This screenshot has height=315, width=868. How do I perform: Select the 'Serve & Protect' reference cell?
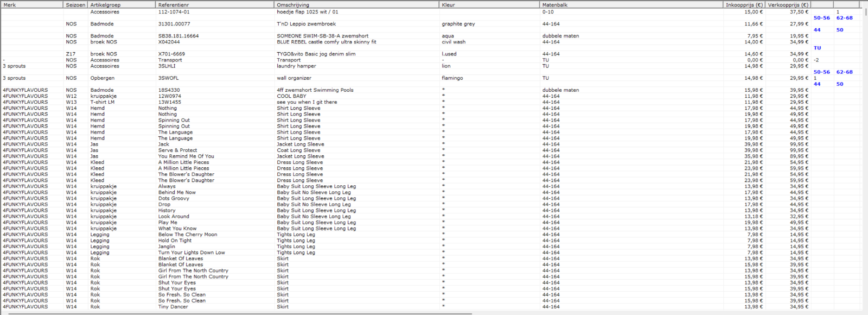[x=177, y=150]
